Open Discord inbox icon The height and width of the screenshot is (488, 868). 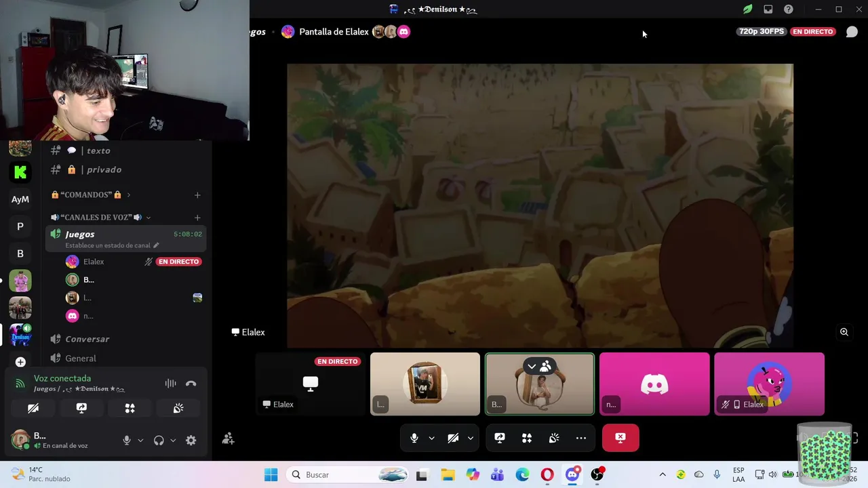[768, 9]
